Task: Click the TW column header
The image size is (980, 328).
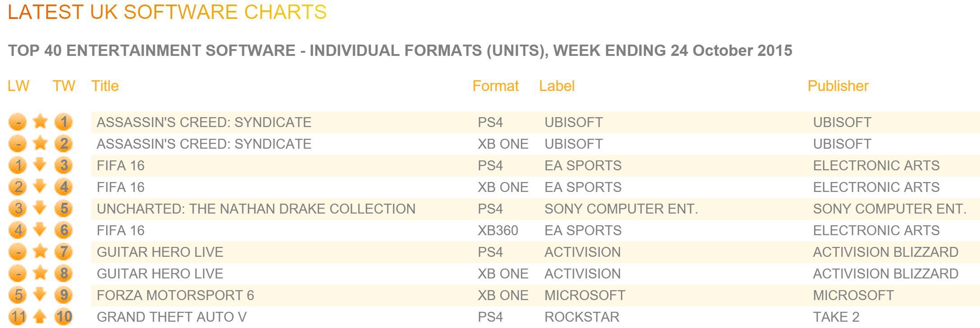Action: 64,86
